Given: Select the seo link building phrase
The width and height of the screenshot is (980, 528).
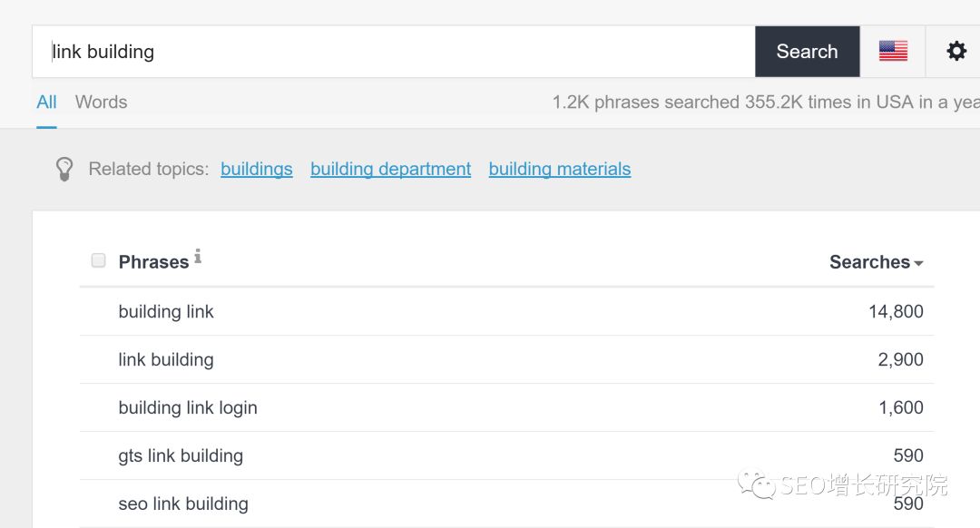Looking at the screenshot, I should pos(183,504).
